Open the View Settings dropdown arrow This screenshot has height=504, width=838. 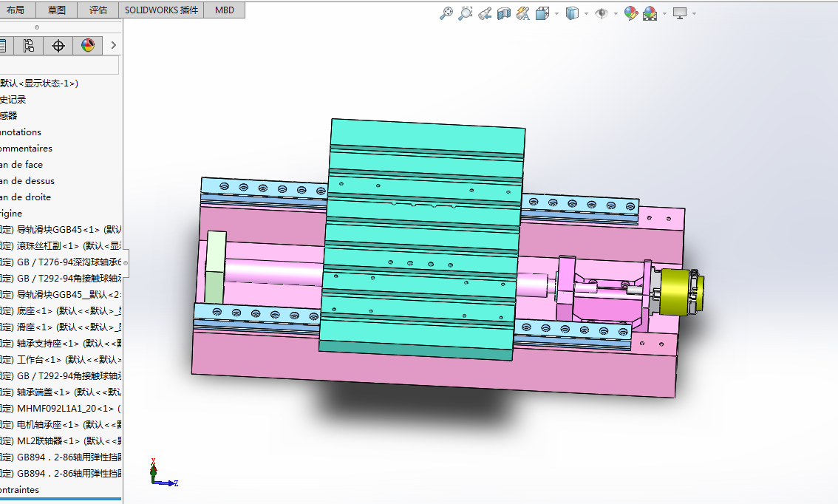[x=694, y=13]
